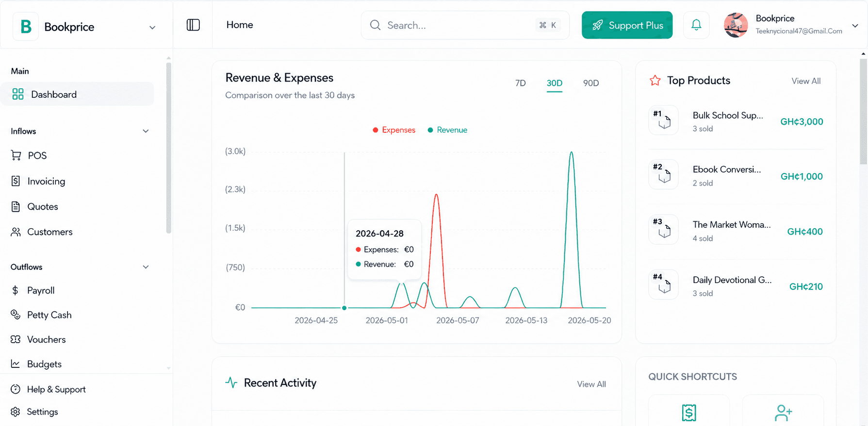Click the #4 product box icon
Viewport: 868px width, 426px height.
click(x=663, y=284)
